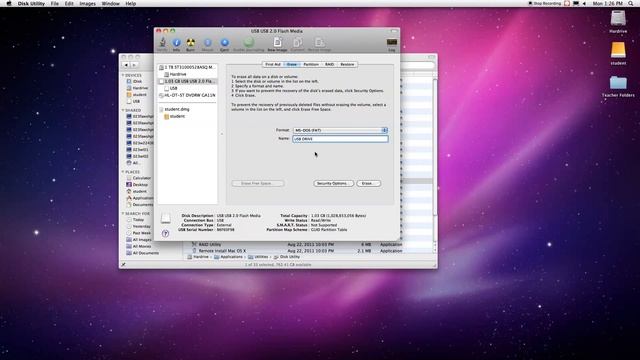
Task: Click the Eject toolbar icon
Action: click(x=224, y=42)
